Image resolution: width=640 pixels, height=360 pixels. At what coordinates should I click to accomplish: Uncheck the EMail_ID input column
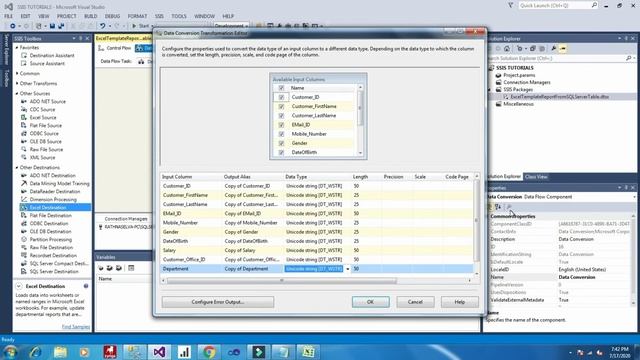tap(281, 125)
